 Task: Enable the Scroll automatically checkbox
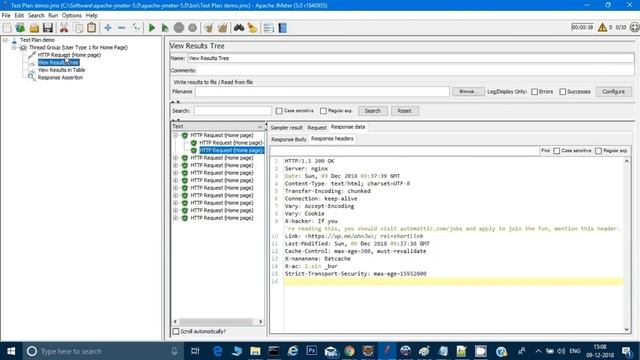click(x=176, y=331)
